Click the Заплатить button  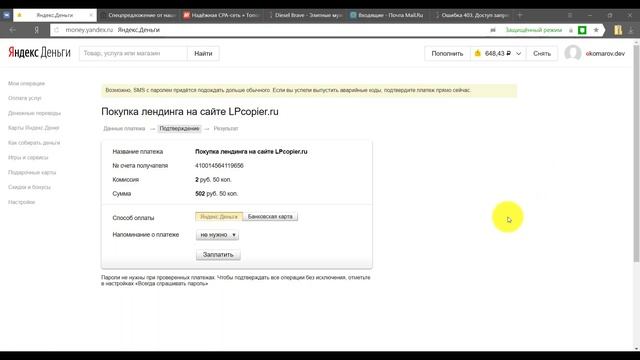pyautogui.click(x=218, y=255)
